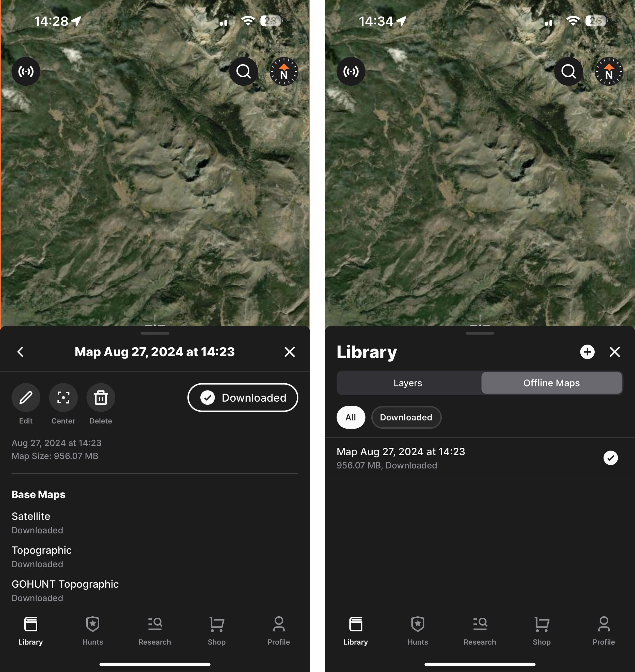Tap the Center icon for saved map
Image resolution: width=635 pixels, height=672 pixels.
pos(63,397)
